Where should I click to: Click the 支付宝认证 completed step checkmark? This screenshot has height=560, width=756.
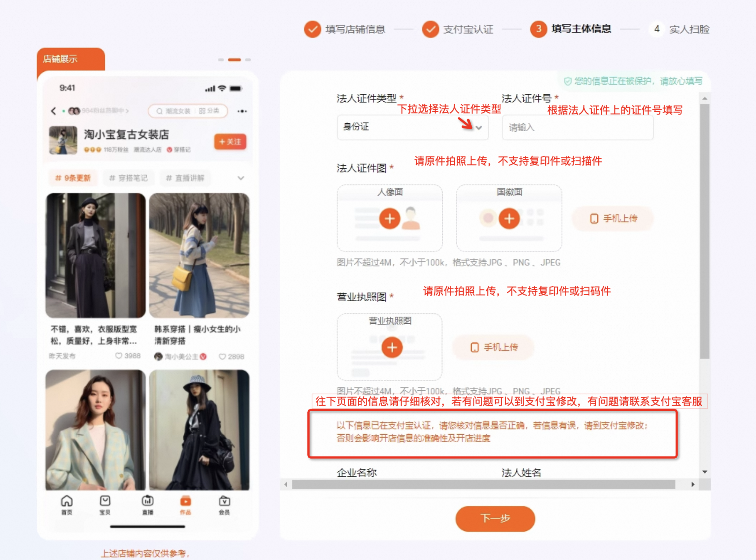430,30
